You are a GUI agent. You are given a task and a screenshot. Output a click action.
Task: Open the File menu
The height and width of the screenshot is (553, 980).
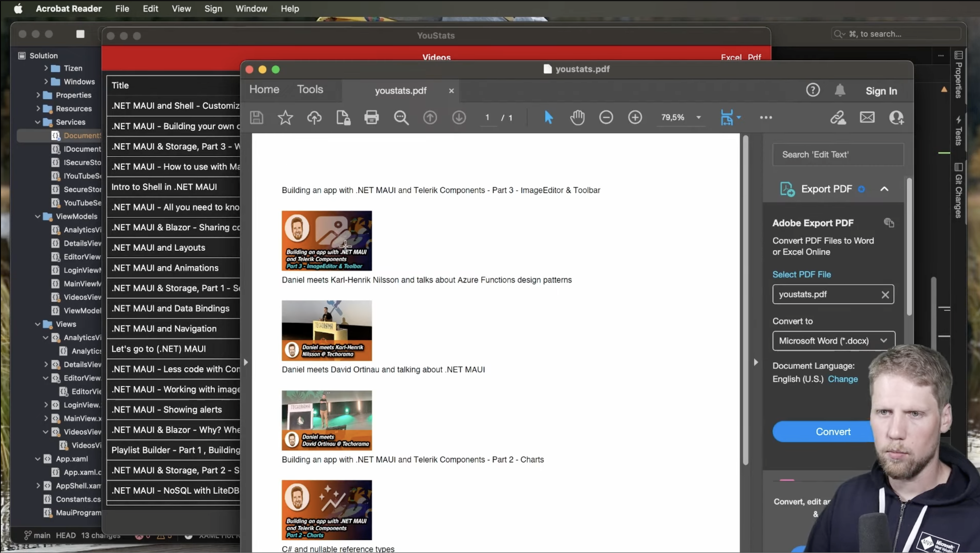click(122, 8)
